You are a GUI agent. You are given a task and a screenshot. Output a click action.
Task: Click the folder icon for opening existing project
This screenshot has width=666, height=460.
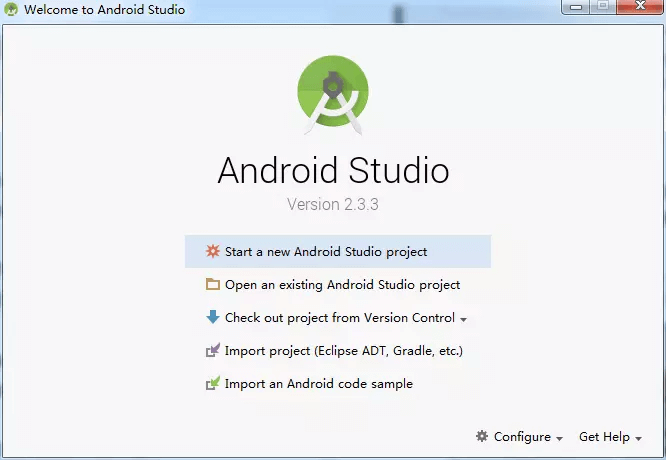tap(212, 284)
